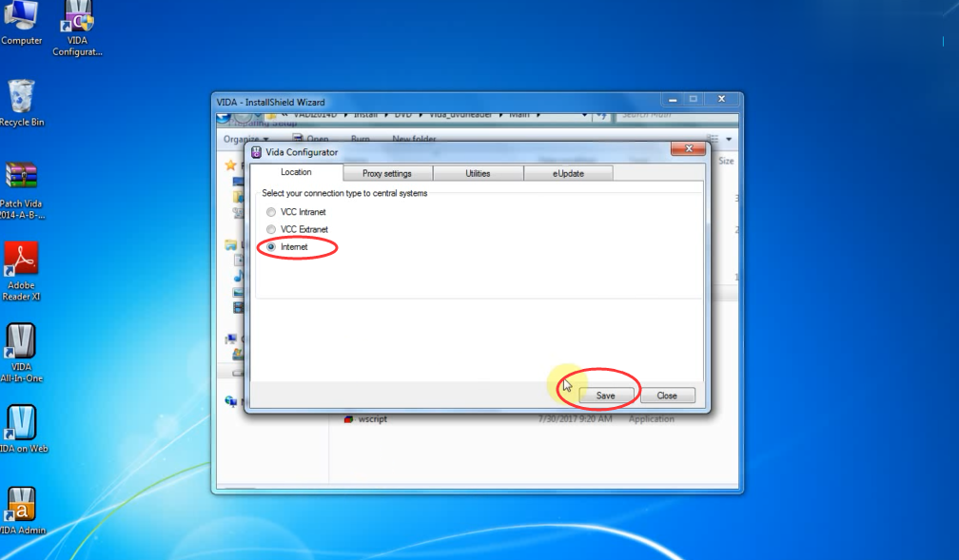
Task: Click the Size column header in Explorer
Action: tap(726, 161)
